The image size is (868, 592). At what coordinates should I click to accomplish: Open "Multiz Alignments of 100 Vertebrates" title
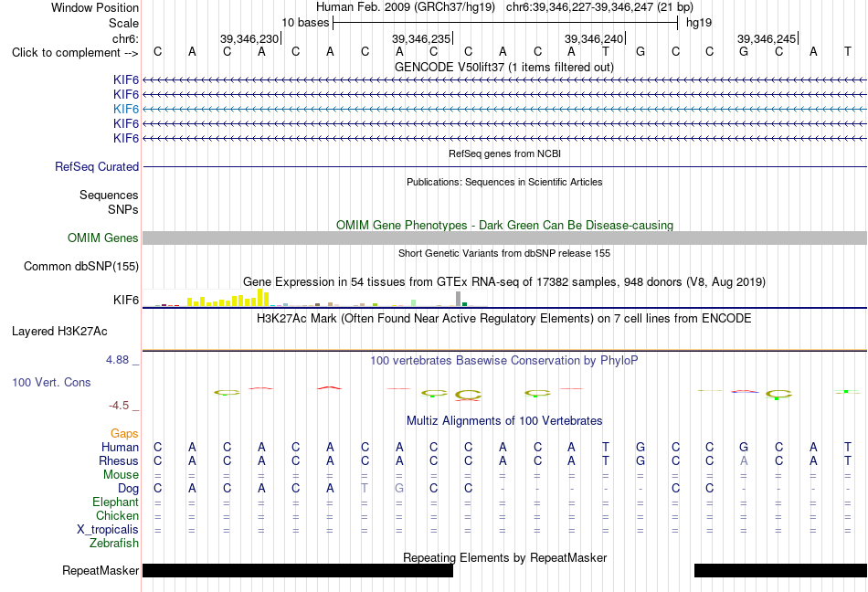pyautogui.click(x=504, y=420)
